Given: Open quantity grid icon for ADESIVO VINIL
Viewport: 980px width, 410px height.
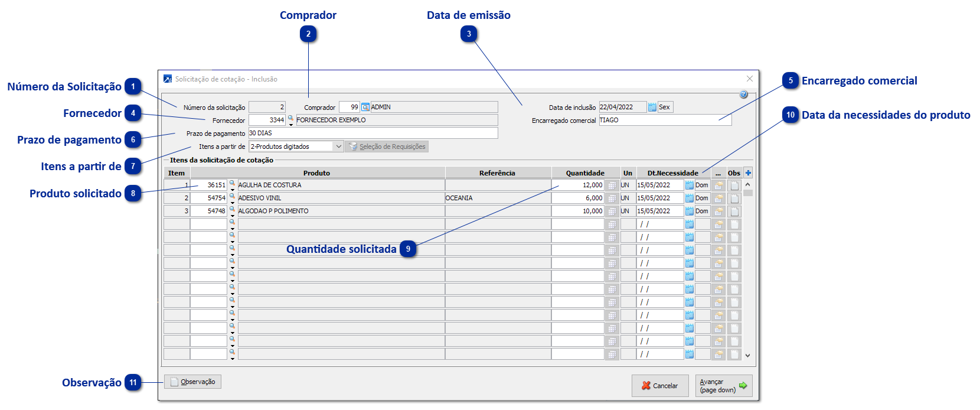Looking at the screenshot, I should coord(612,198).
